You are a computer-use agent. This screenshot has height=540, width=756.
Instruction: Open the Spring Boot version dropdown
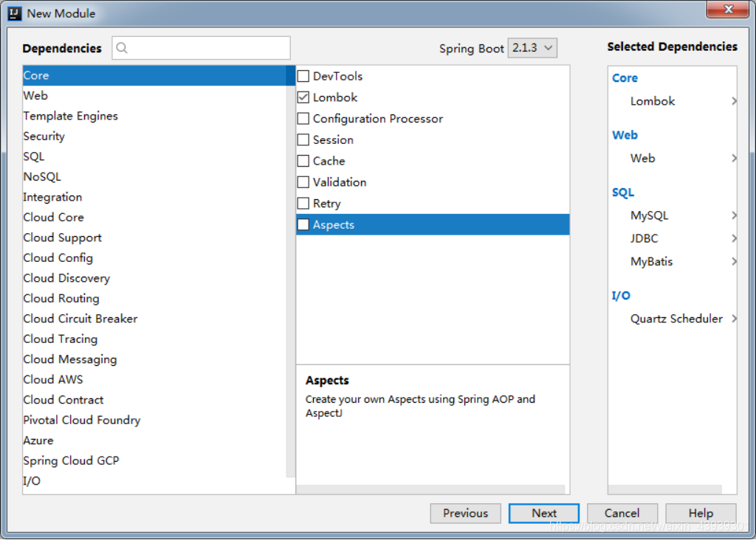point(532,48)
